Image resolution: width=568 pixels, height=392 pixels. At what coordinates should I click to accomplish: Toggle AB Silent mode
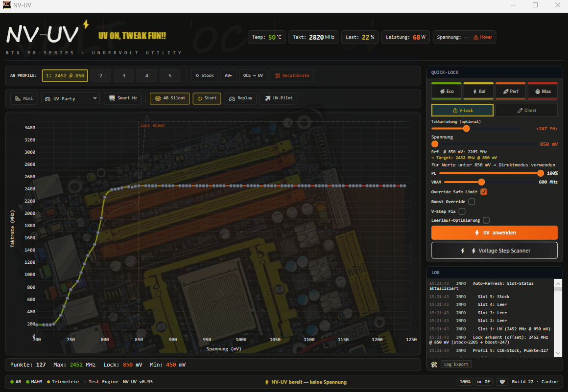(x=170, y=98)
